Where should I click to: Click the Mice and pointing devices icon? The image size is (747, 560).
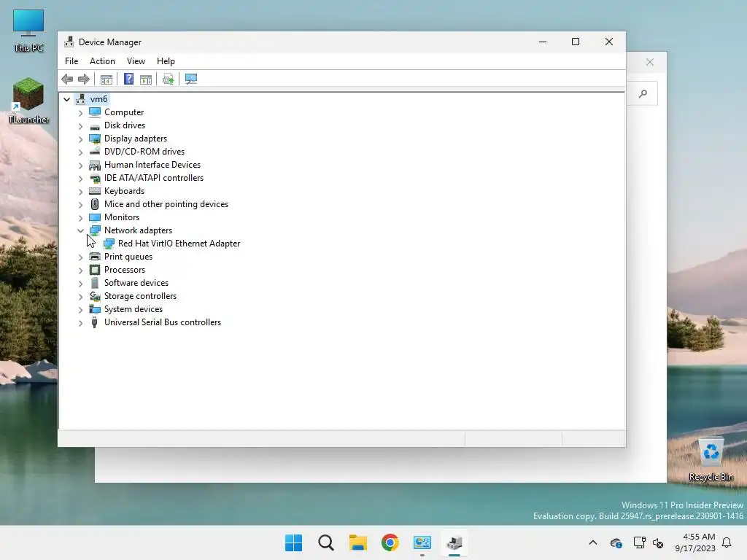(x=95, y=204)
